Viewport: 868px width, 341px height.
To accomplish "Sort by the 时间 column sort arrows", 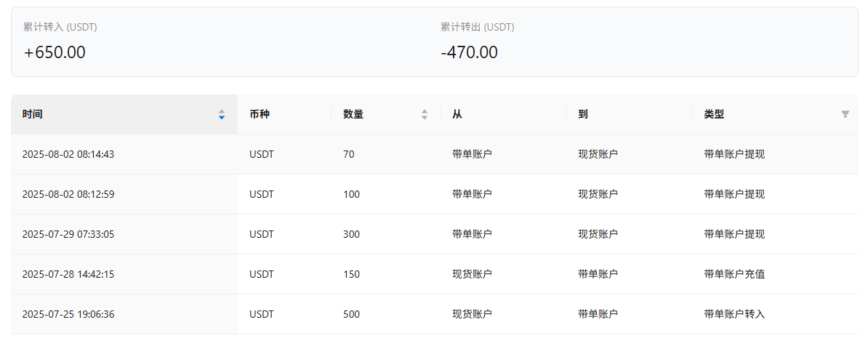I will pos(222,115).
